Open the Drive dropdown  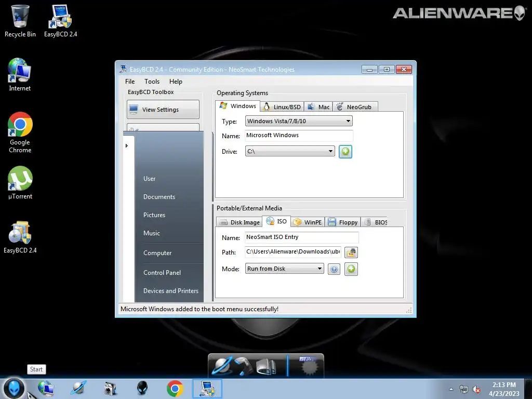pyautogui.click(x=290, y=151)
